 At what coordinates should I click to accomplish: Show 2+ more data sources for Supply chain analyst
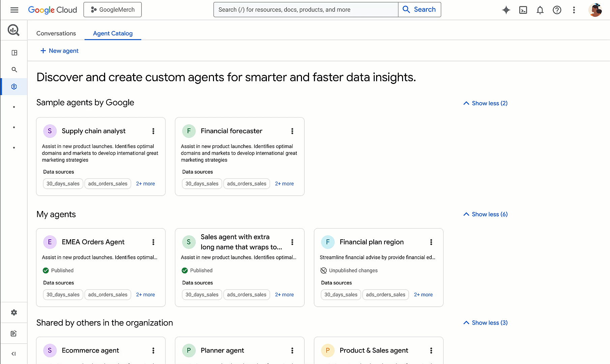(x=145, y=183)
